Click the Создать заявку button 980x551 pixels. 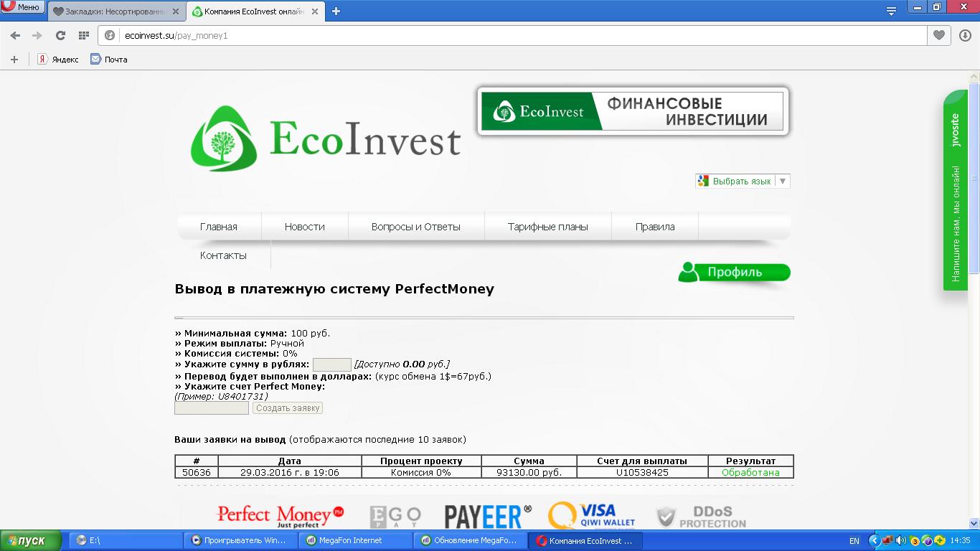[x=288, y=408]
